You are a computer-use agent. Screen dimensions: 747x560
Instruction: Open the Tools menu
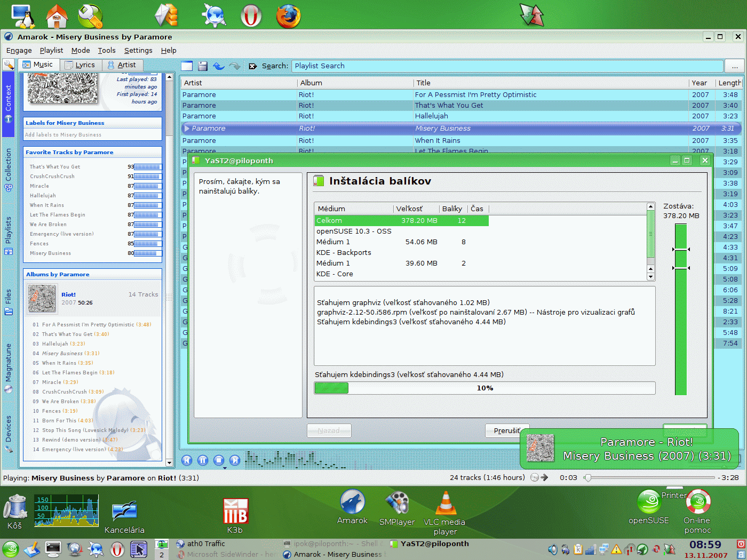(107, 50)
